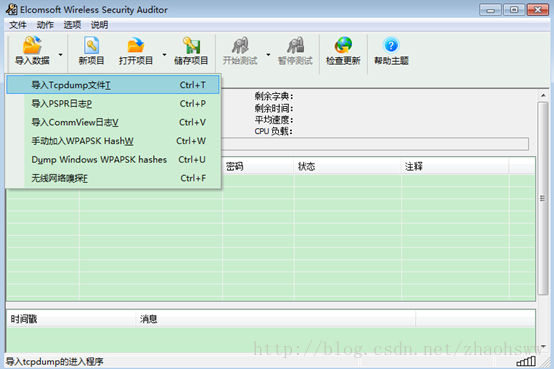Create a new project with 新项目 icon

click(92, 51)
